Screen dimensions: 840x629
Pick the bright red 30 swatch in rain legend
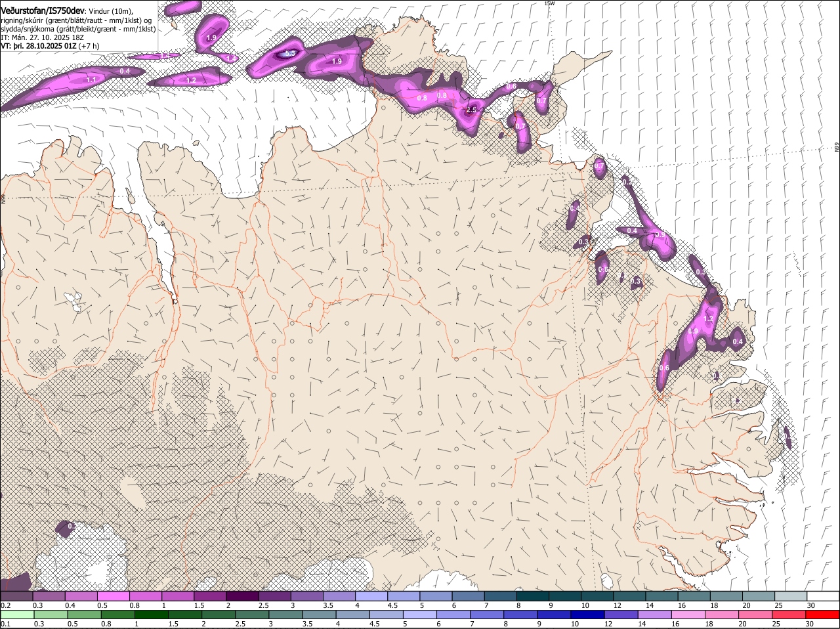tap(823, 615)
